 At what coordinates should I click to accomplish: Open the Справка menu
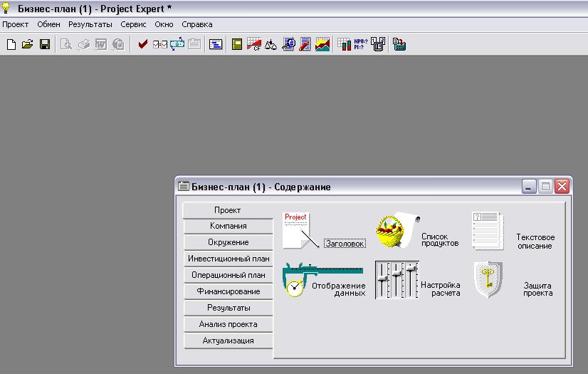click(197, 24)
